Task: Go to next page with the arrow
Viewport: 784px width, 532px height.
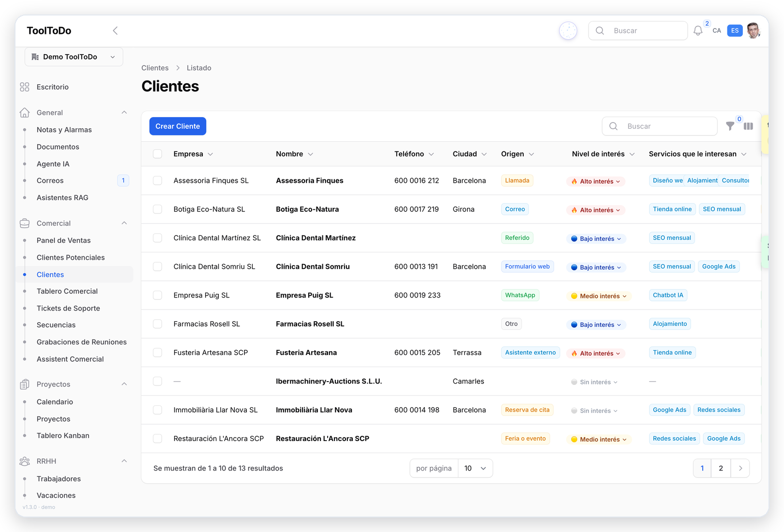Action: tap(740, 468)
